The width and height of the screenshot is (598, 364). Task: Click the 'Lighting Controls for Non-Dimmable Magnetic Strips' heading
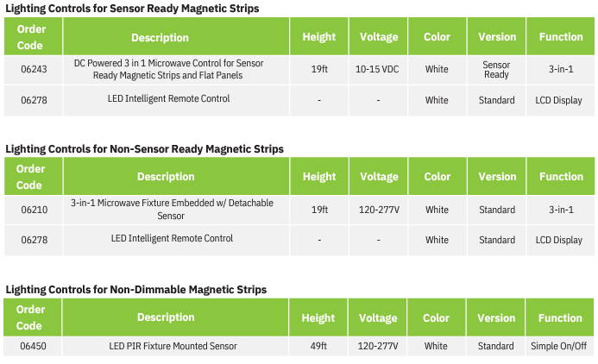[x=135, y=289]
